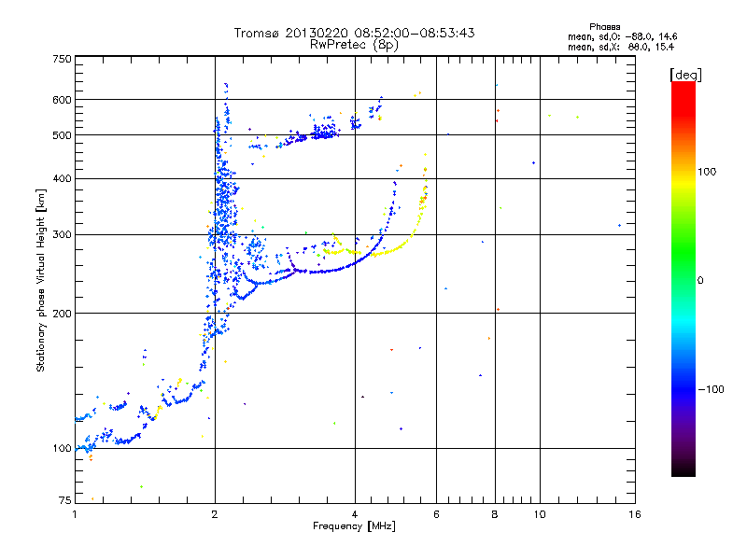Click the x-axis tick label "4"
Screen dimensions: 747x560
[355, 514]
